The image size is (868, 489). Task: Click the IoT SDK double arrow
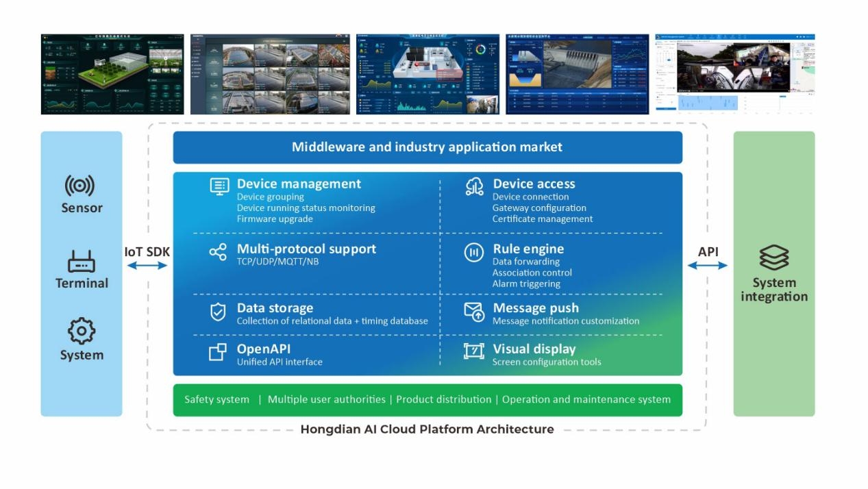147,266
